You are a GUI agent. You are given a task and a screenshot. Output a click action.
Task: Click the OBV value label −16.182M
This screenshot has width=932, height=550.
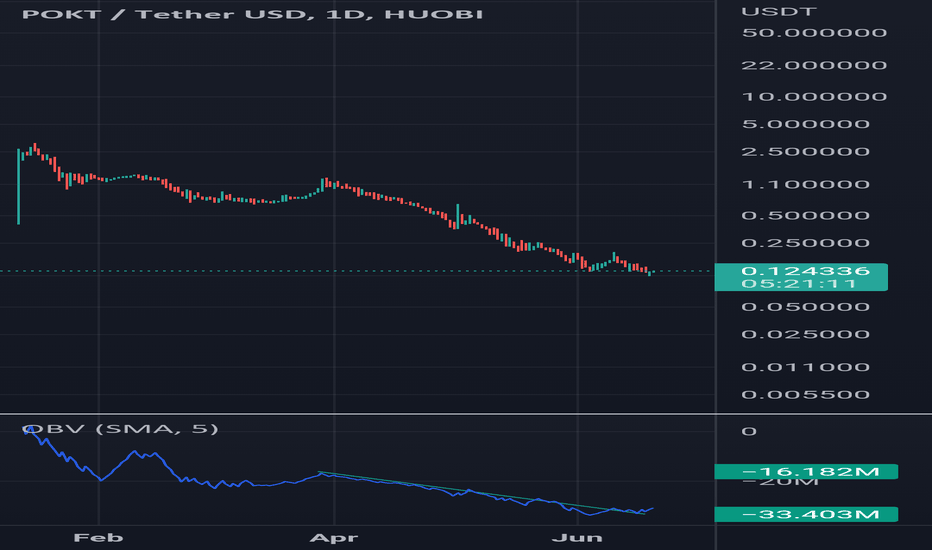point(806,472)
